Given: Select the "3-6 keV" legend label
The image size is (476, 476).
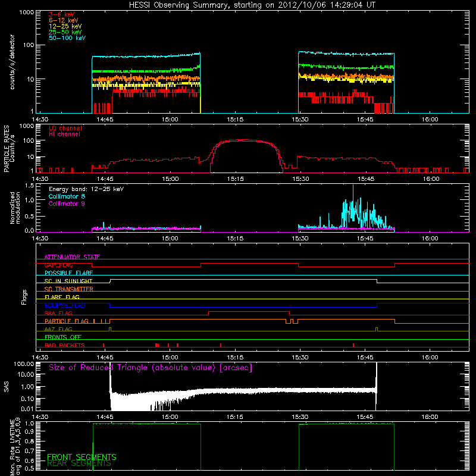Looking at the screenshot, I should tap(62, 14).
